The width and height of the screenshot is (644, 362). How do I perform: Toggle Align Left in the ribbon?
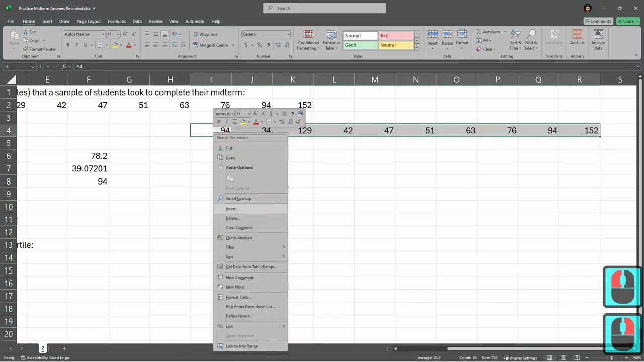pyautogui.click(x=147, y=45)
